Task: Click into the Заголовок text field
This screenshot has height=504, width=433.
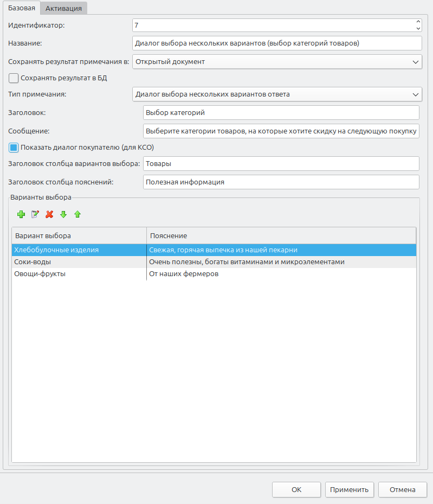Action: [x=281, y=113]
